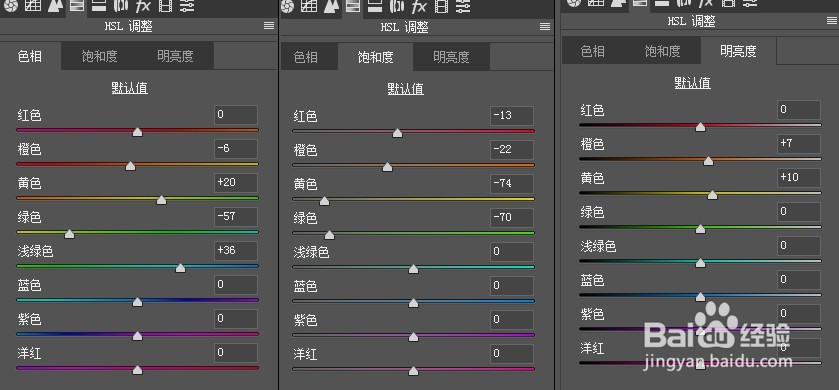Select 色相 tab in the Hue panel
Image resolution: width=839 pixels, height=390 pixels.
point(30,56)
